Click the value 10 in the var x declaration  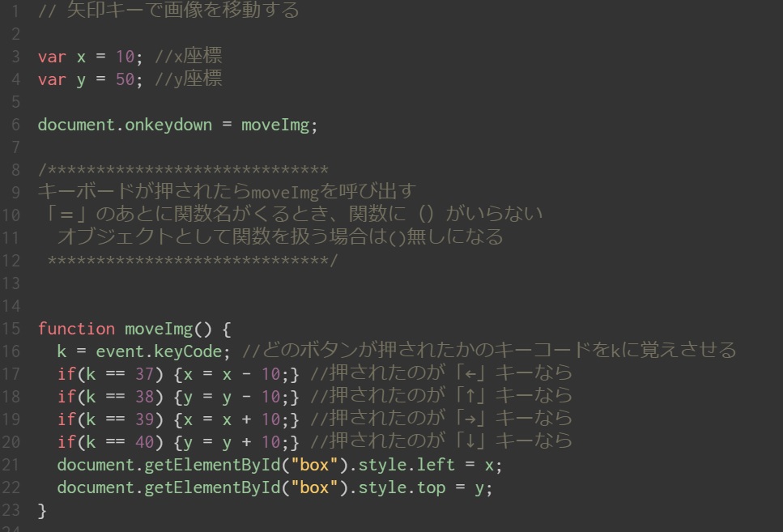[125, 57]
